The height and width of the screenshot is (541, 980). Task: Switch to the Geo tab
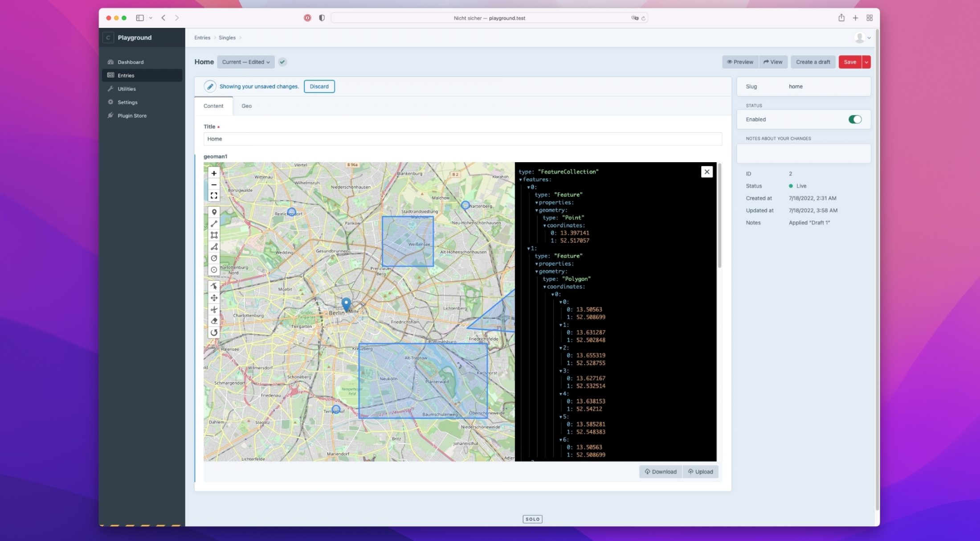click(246, 106)
